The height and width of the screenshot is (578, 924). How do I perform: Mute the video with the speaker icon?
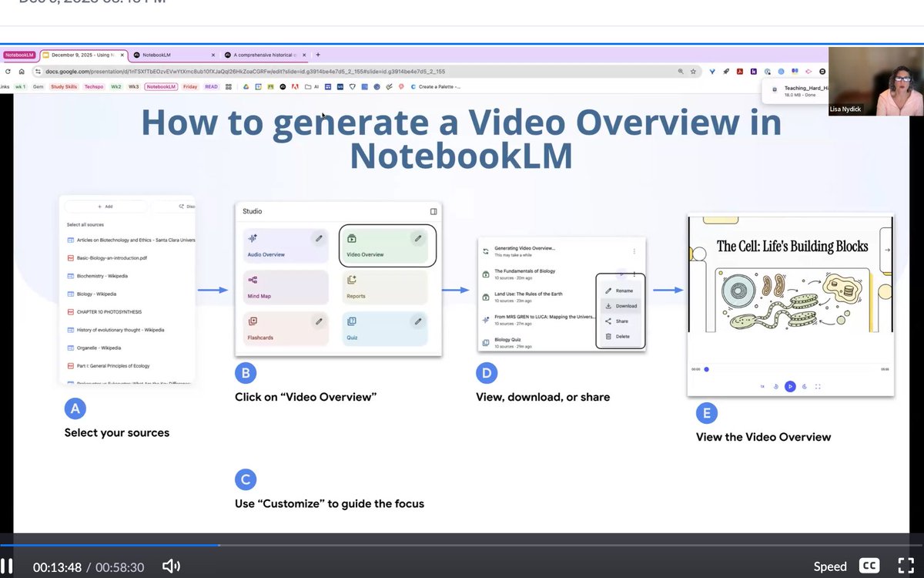point(171,565)
